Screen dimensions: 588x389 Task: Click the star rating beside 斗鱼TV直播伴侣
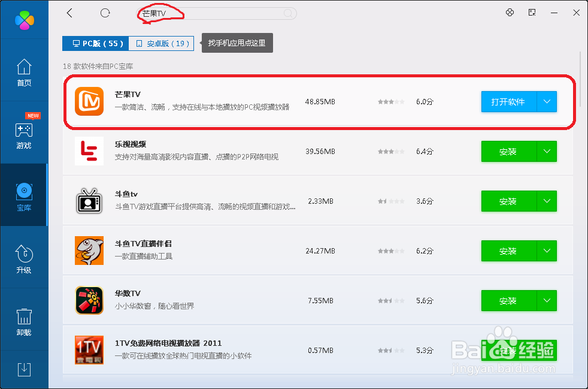pyautogui.click(x=390, y=251)
